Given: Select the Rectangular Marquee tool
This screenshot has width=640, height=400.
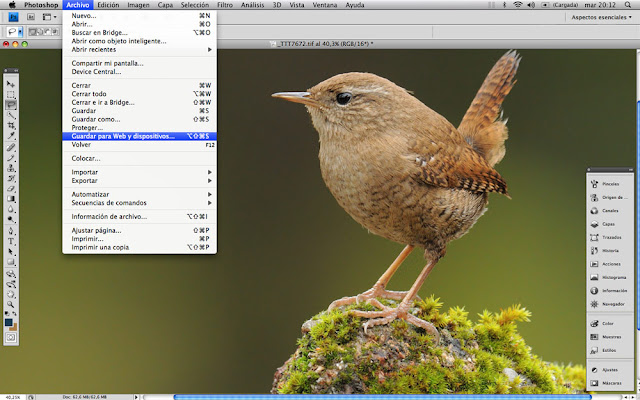Looking at the screenshot, I should (11, 95).
